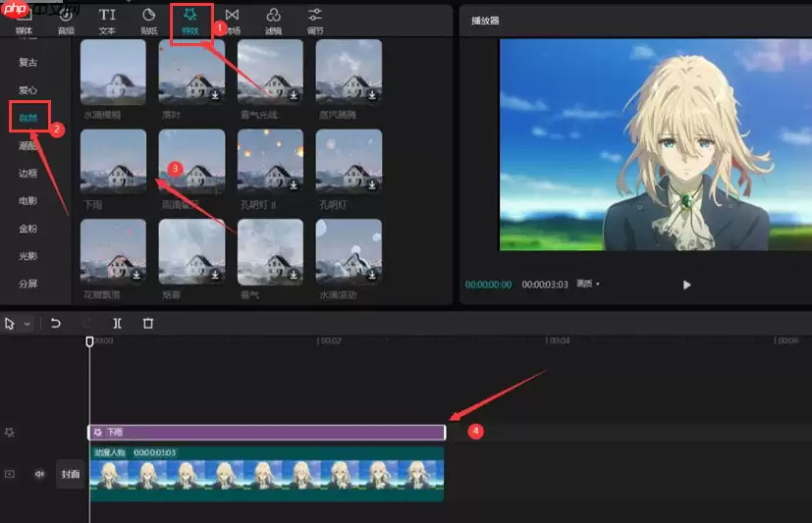
Task: Select the 复古 effect category
Action: pyautogui.click(x=27, y=62)
